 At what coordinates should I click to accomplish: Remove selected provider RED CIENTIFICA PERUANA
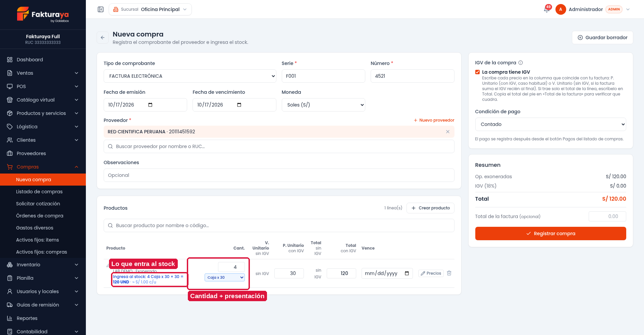click(x=447, y=132)
